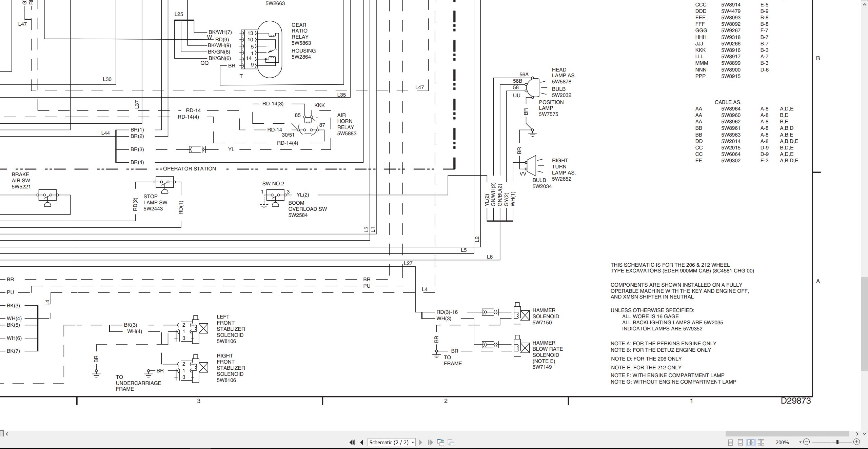
Task: Click the BOOM OVERLOAD SW label
Action: [308, 206]
